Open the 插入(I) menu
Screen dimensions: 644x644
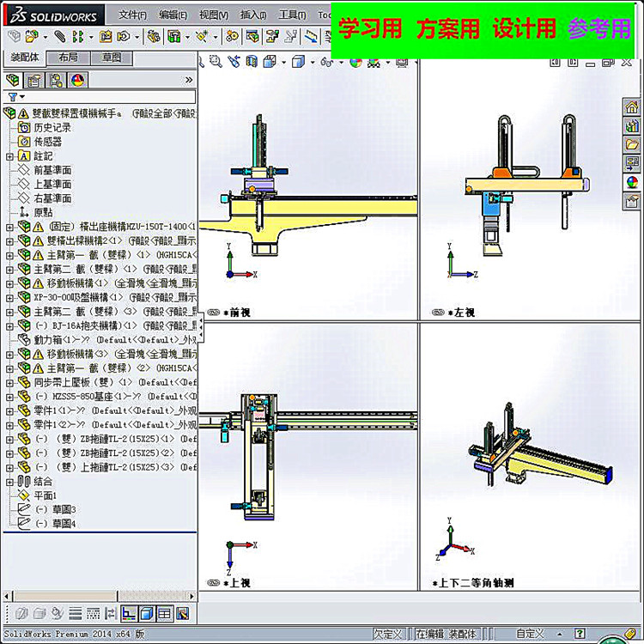pos(253,15)
